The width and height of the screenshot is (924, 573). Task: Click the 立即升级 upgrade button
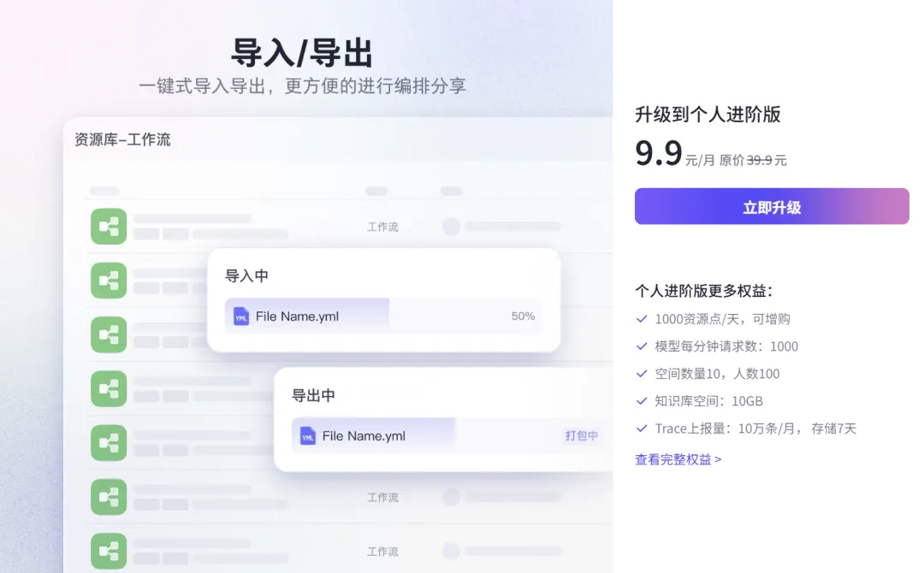coord(772,206)
